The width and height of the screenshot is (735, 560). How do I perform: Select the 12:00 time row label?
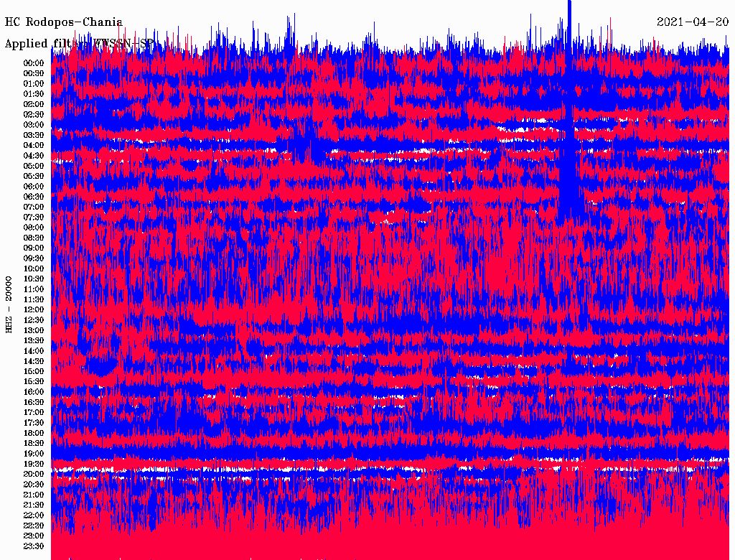point(34,310)
